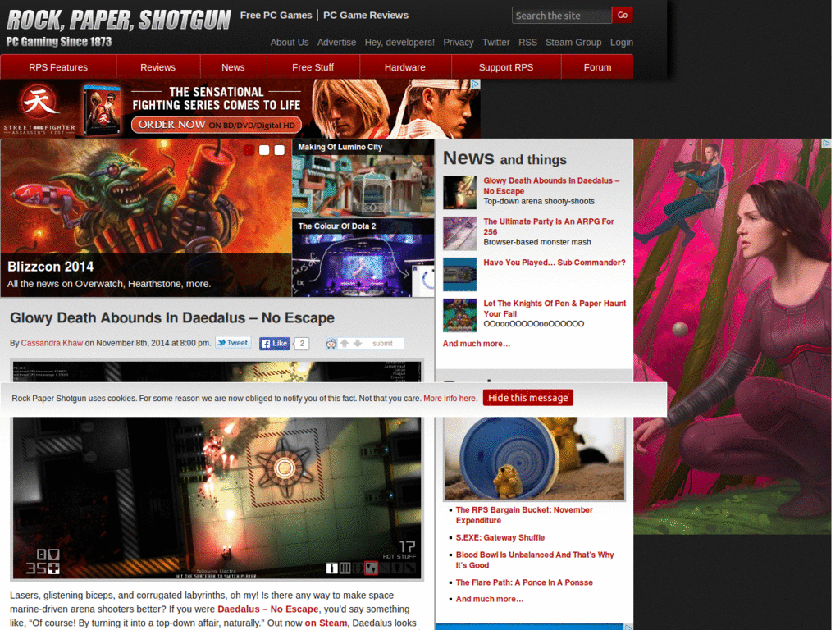Open the Support RPS menu tab
This screenshot has height=630, width=840.
(506, 67)
